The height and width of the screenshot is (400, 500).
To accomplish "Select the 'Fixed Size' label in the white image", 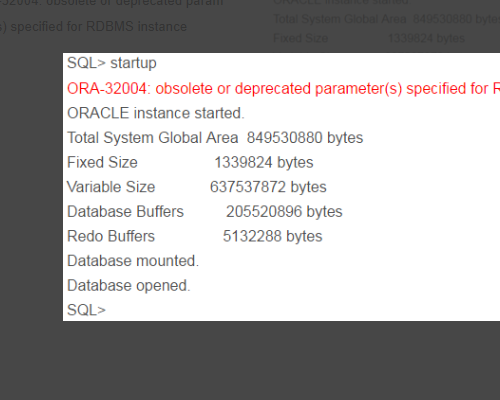I will tap(102, 162).
